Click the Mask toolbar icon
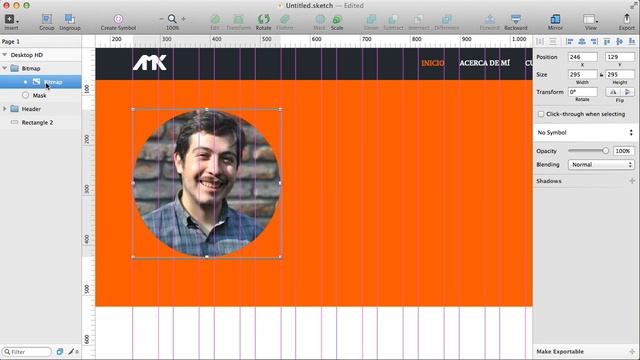 [320, 19]
